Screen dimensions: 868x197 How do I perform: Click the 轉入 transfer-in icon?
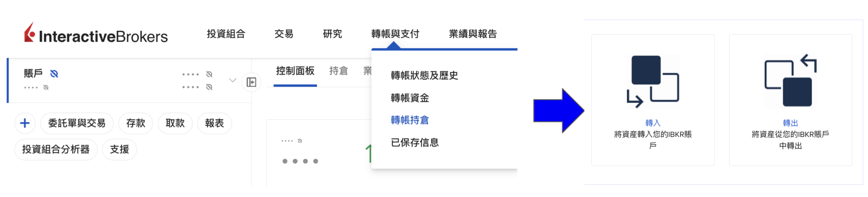click(652, 81)
